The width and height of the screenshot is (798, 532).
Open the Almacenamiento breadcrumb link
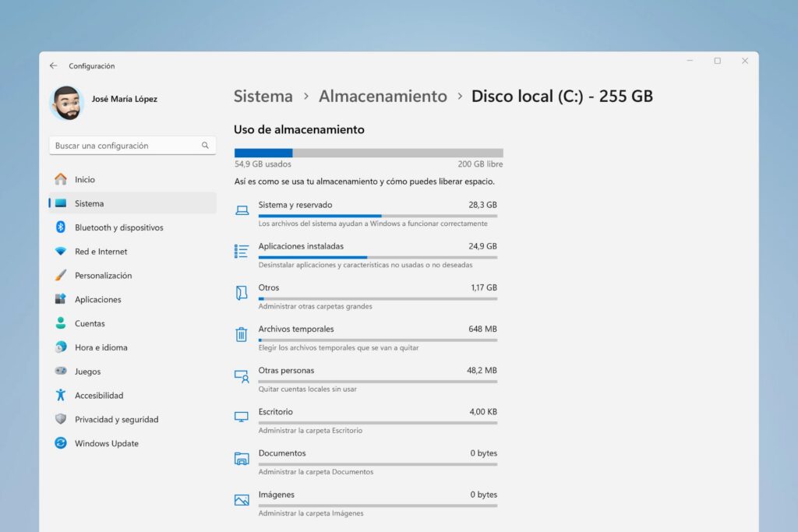click(x=383, y=96)
